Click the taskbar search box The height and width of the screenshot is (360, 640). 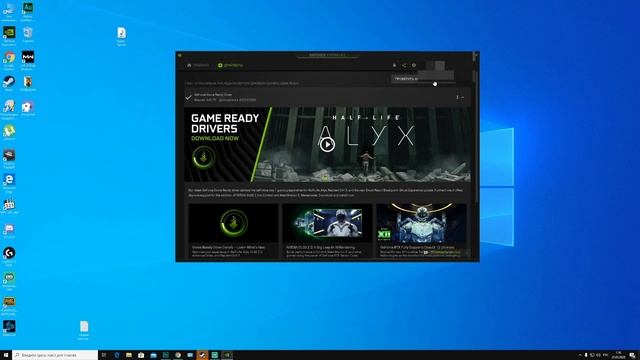click(55, 355)
